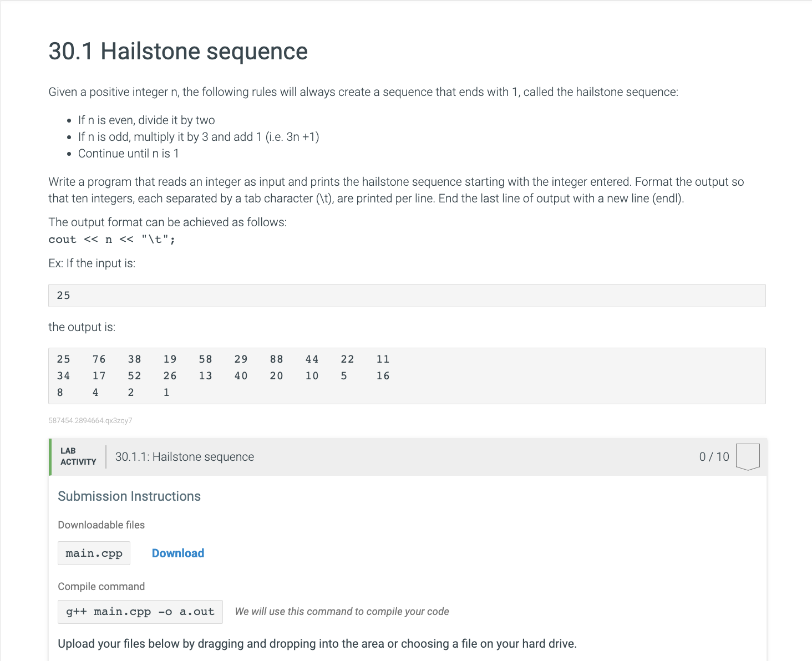Click the bookmark ribbon icon beside the score

pos(748,456)
